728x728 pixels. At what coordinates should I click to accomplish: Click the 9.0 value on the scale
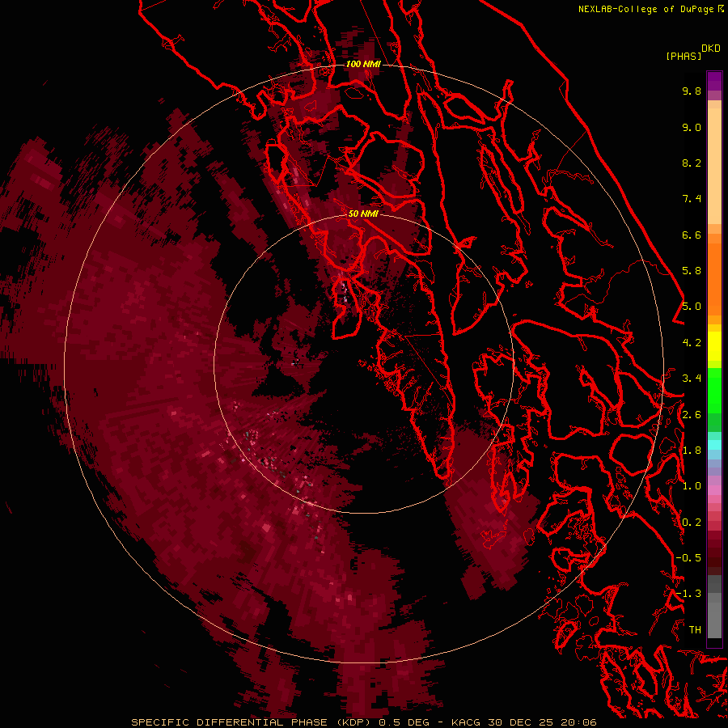point(692,127)
